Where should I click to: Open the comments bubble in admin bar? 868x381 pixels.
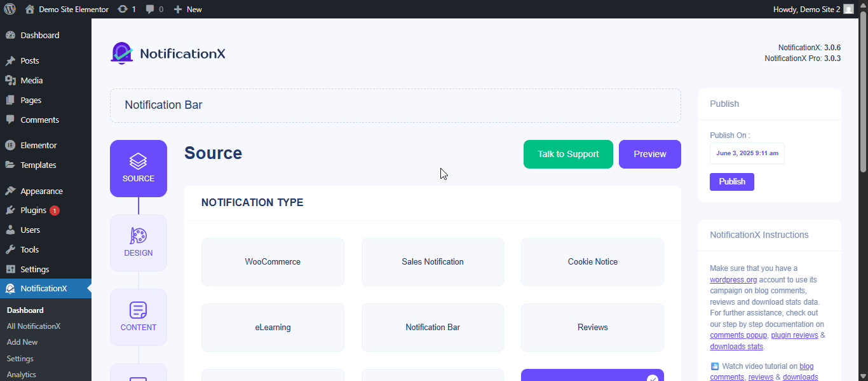coord(150,9)
